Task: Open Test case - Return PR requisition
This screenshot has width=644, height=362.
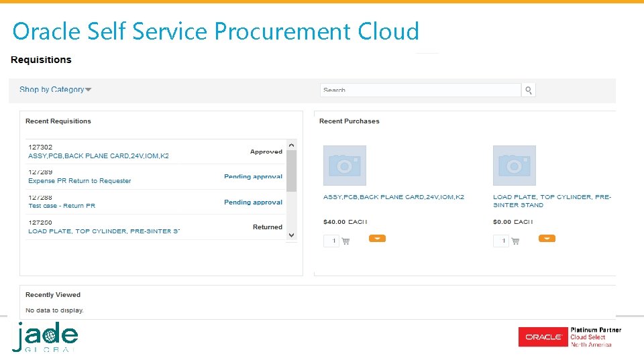Action: tap(62, 206)
